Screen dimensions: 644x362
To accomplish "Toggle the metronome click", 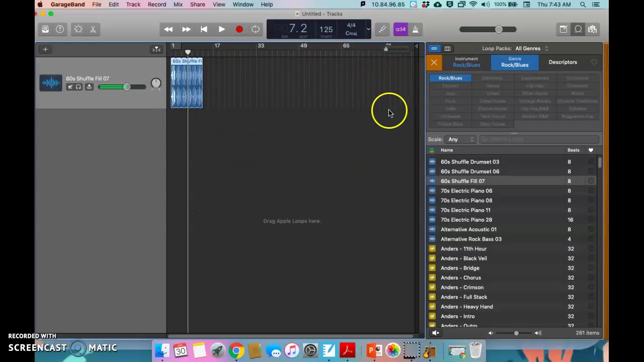I will (x=416, y=29).
